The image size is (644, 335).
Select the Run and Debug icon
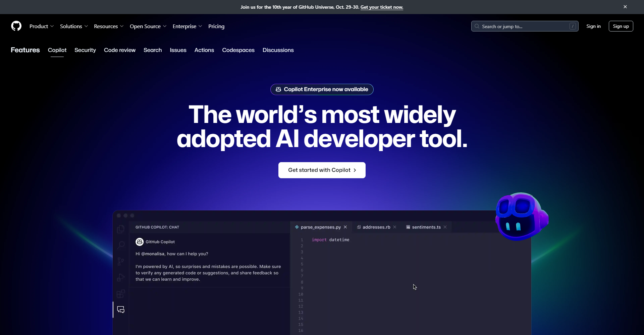pos(121,277)
